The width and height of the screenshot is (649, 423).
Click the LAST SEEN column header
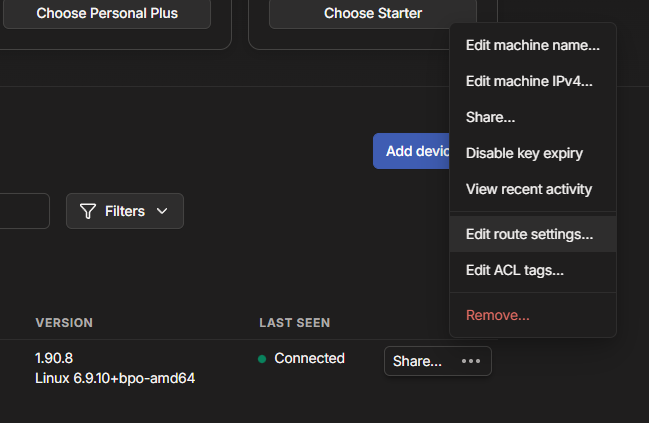(294, 323)
